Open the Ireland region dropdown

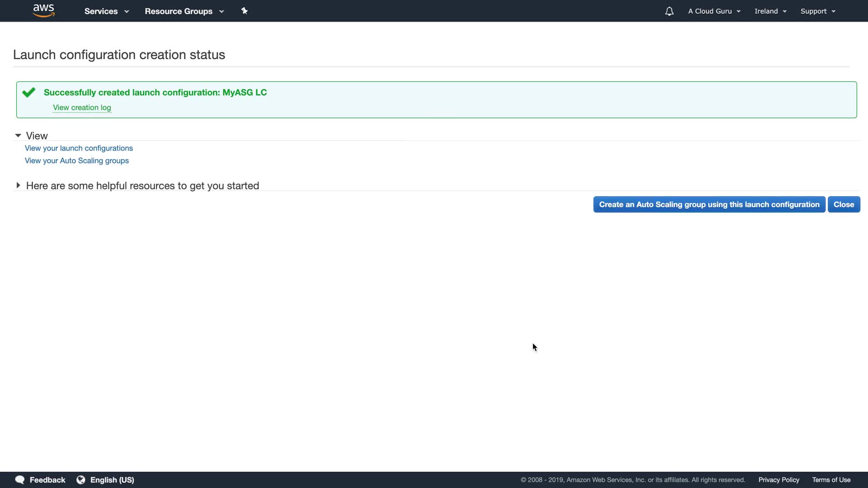pyautogui.click(x=770, y=11)
